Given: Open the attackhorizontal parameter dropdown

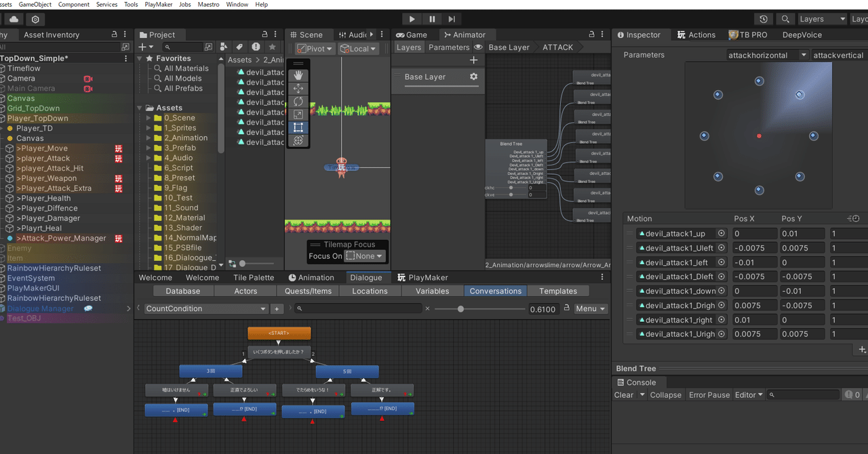Looking at the screenshot, I should [x=767, y=55].
